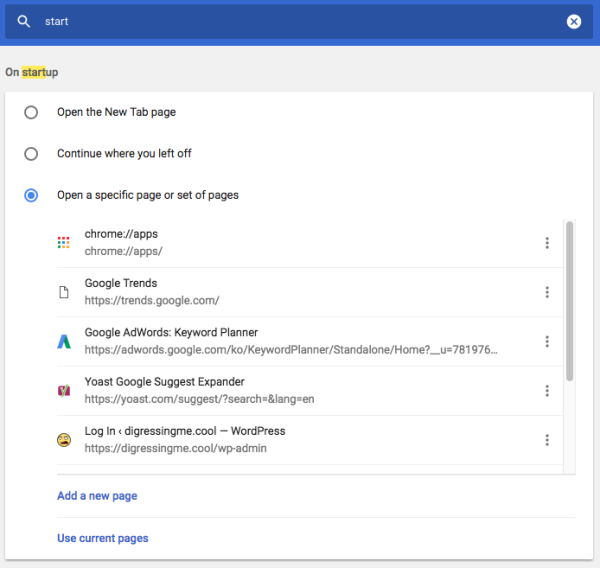The height and width of the screenshot is (568, 600).
Task: Clear the settings search field
Action: [x=574, y=21]
